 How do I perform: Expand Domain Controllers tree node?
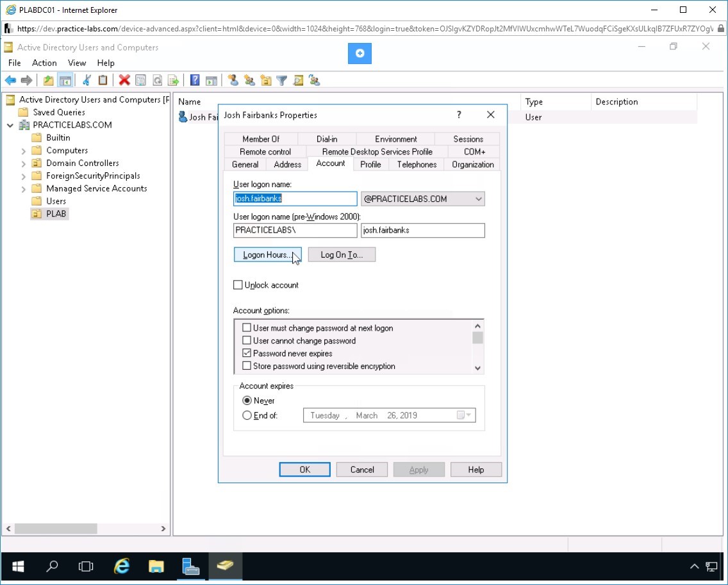pos(23,163)
